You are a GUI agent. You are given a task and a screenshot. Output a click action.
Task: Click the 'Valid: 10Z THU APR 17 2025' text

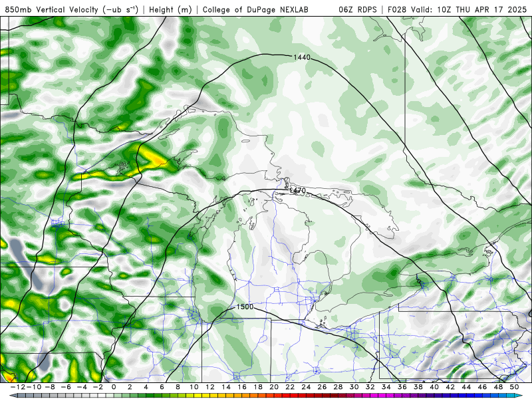469,9
